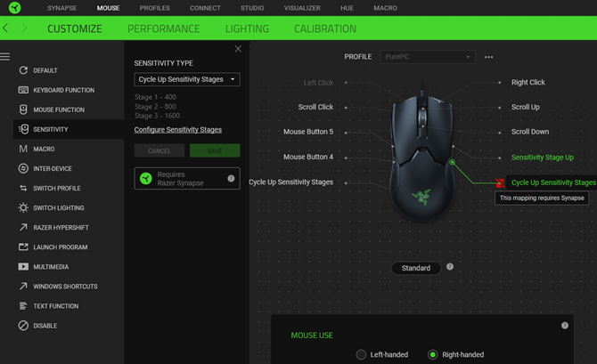Select the Disable icon
597x364 pixels.
[23, 326]
